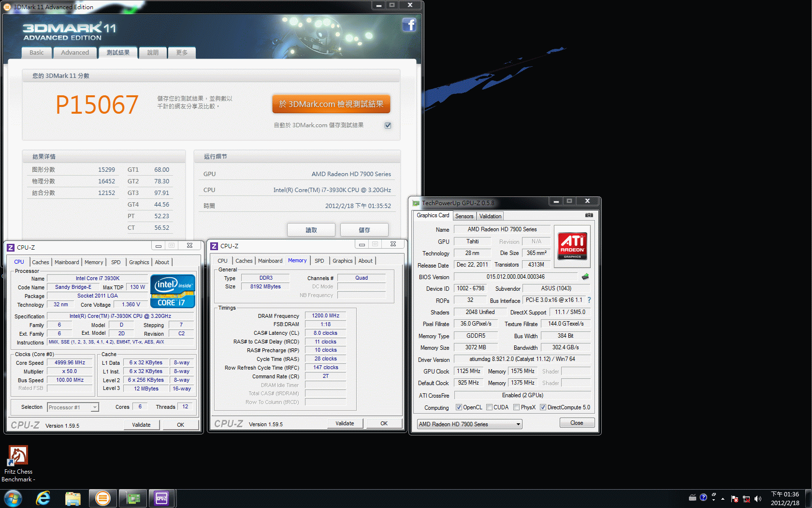Click the left CPU-Z window title icon
Screen dimensions: 812x508
point(11,247)
